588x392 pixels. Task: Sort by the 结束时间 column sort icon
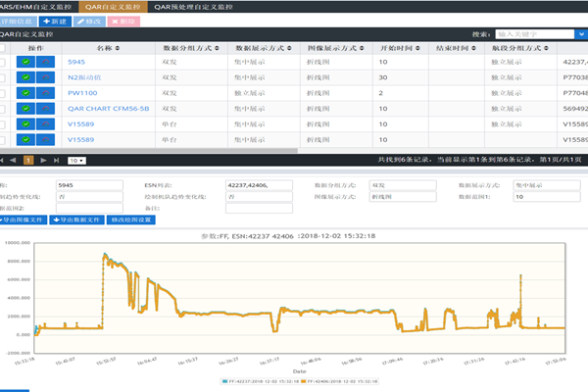tap(473, 48)
